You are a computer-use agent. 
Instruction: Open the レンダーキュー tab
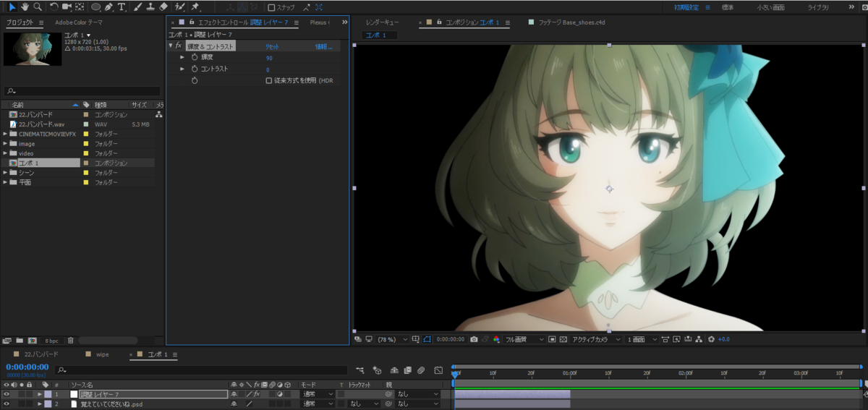pos(382,22)
